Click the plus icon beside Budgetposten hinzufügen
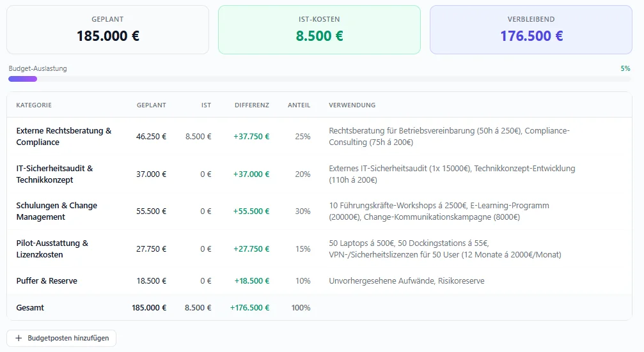 click(x=19, y=338)
